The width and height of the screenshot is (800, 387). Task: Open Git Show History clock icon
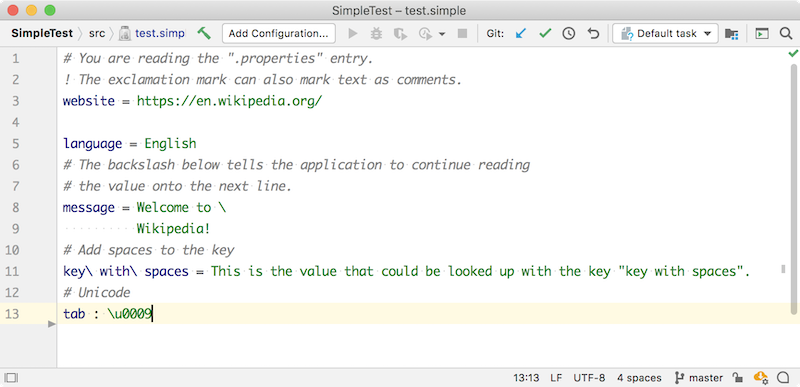tap(569, 34)
